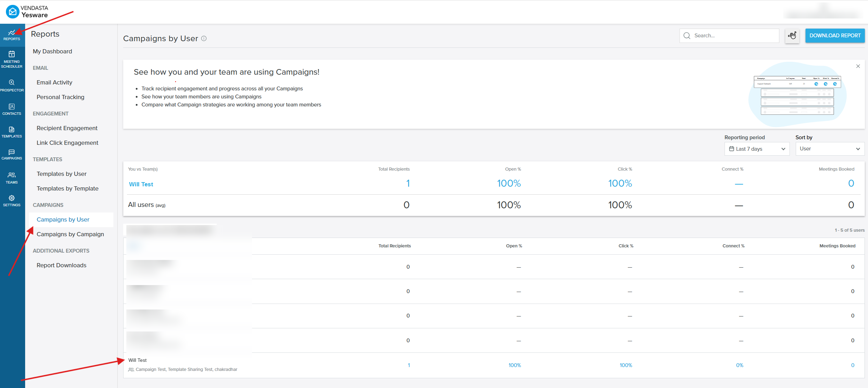Open Campaigns by Campaign report

[x=70, y=234]
